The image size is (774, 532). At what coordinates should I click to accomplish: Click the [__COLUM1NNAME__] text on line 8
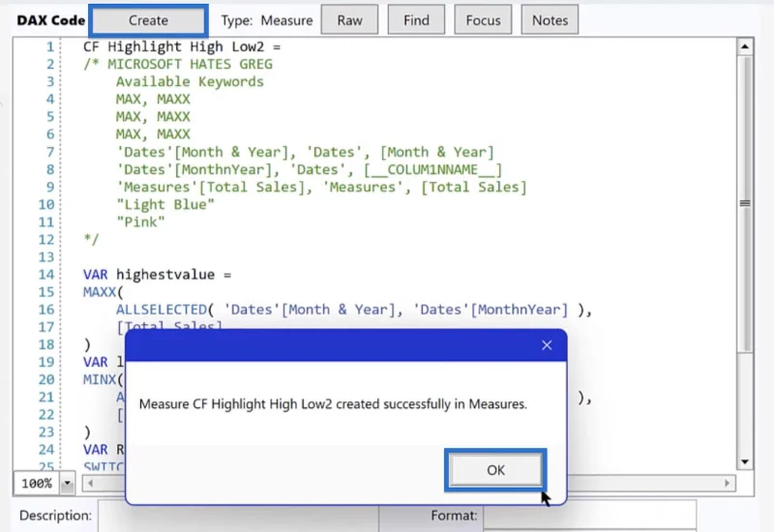click(x=432, y=170)
